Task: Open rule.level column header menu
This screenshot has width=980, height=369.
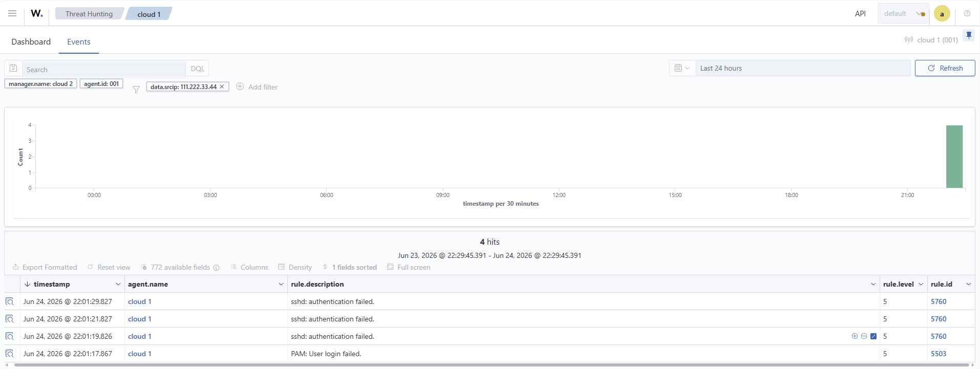Action: 921,284
